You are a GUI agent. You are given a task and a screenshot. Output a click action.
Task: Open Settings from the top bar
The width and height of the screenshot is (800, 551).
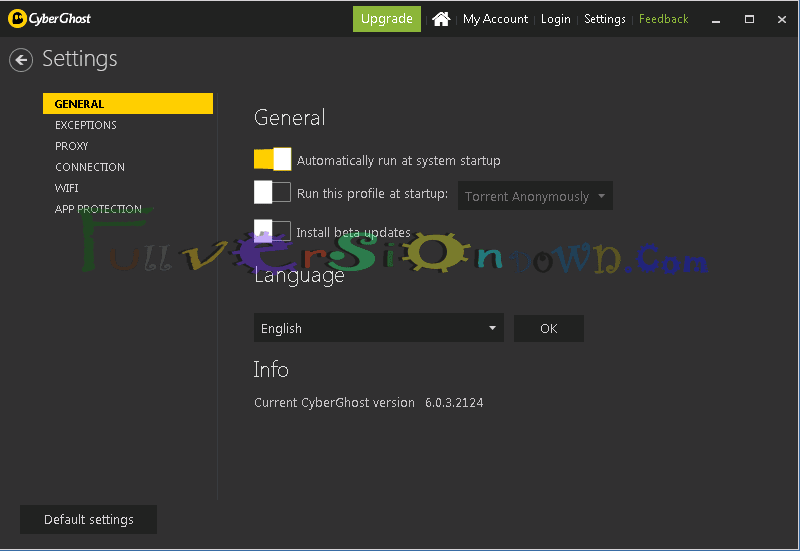[x=605, y=19]
